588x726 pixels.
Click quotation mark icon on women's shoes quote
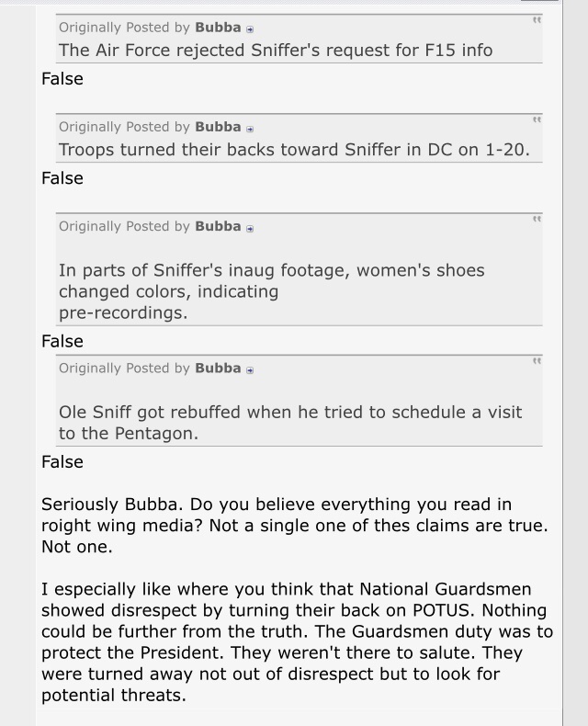click(536, 219)
